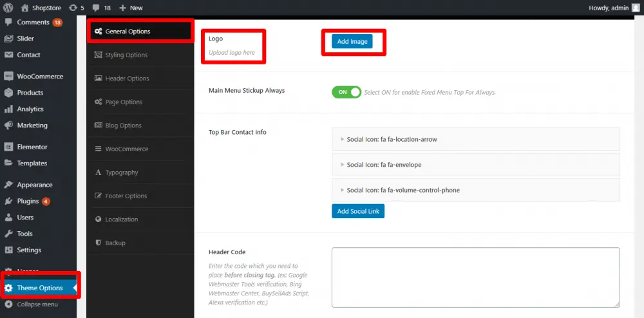Toggle Main Menu Stickup Always switch
644x318 pixels.
[346, 92]
